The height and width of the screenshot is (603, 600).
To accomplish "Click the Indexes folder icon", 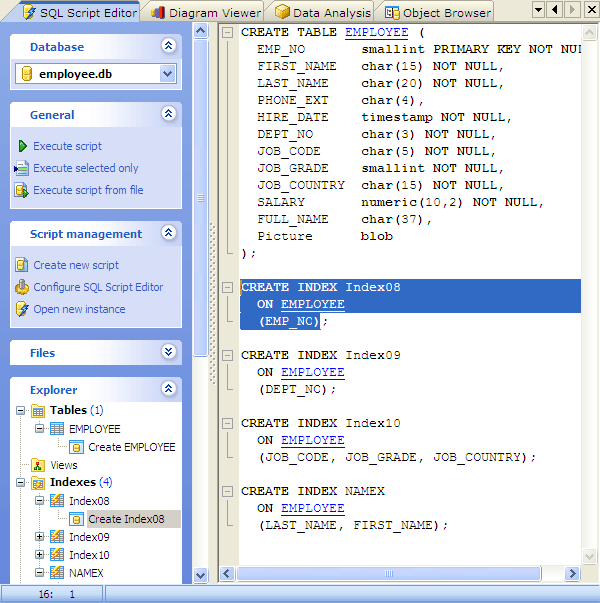I will click(x=38, y=483).
